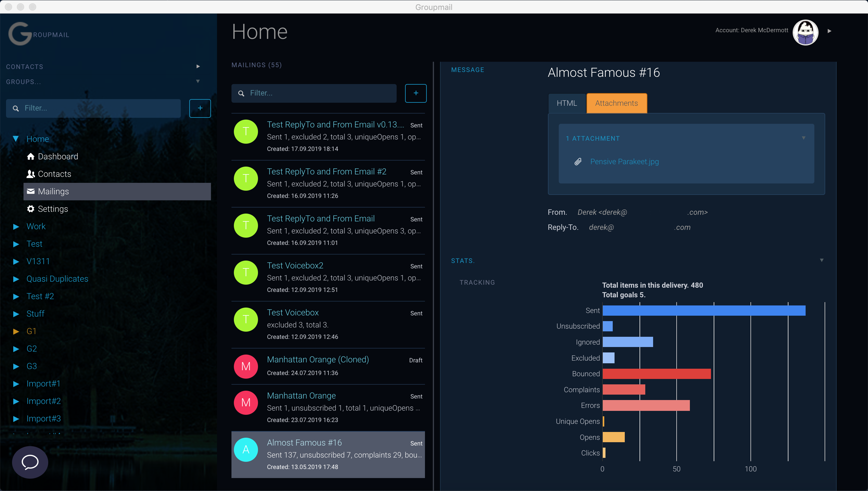Add a new group with plus button

[200, 108]
